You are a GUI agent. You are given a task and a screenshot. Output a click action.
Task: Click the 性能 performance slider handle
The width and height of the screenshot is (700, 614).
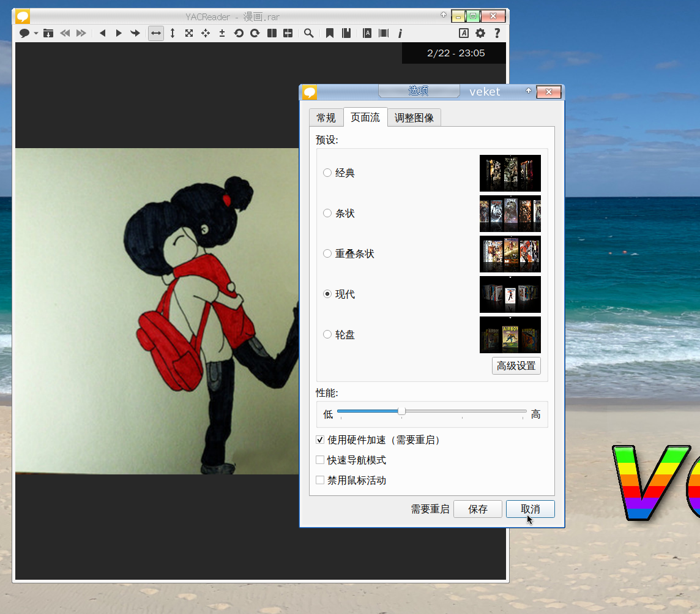pos(402,411)
